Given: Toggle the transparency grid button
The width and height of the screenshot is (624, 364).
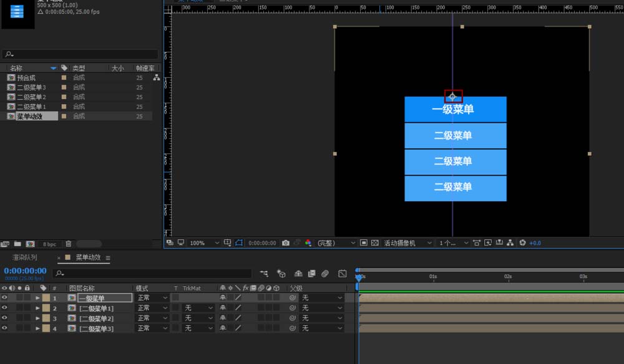Looking at the screenshot, I should (x=374, y=243).
